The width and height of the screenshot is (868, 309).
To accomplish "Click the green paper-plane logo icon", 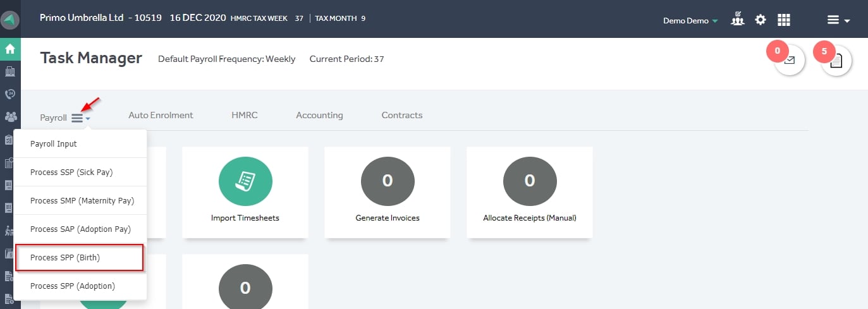I will [10, 19].
